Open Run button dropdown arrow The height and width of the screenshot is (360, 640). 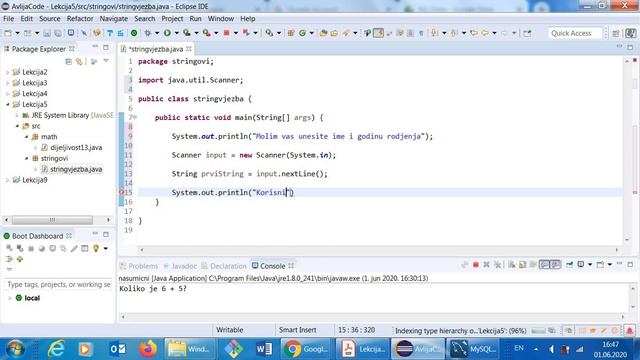177,33
